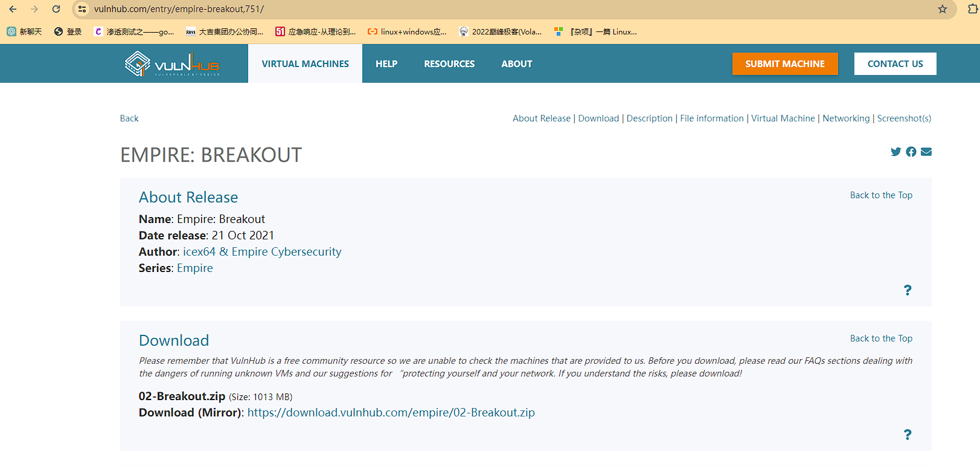This screenshot has height=466, width=980.
Task: Share the entry on Twitter
Action: coord(896,152)
